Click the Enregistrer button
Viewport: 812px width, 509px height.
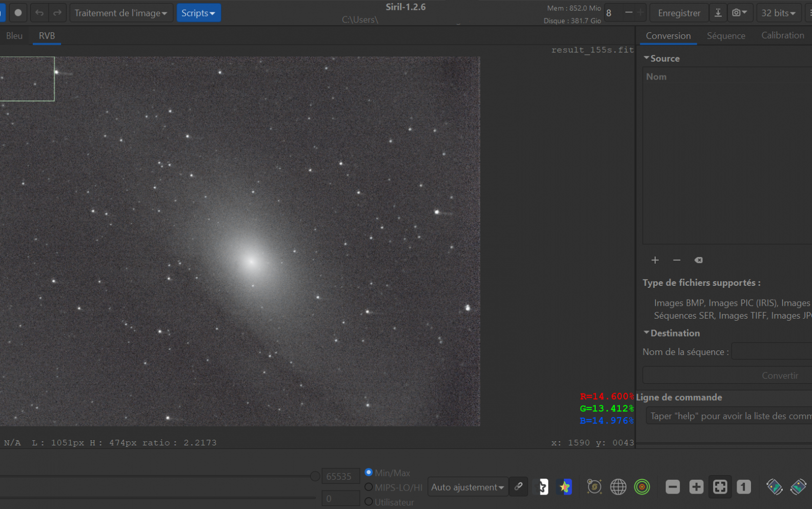coord(679,13)
